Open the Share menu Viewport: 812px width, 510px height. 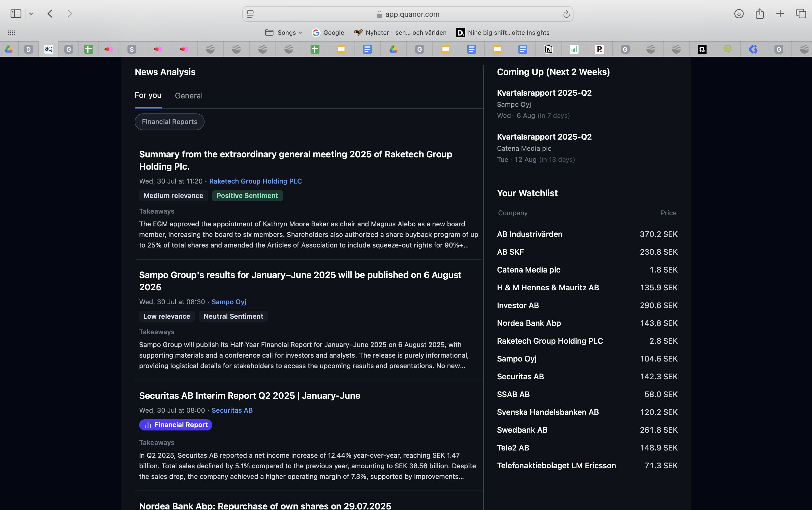760,13
